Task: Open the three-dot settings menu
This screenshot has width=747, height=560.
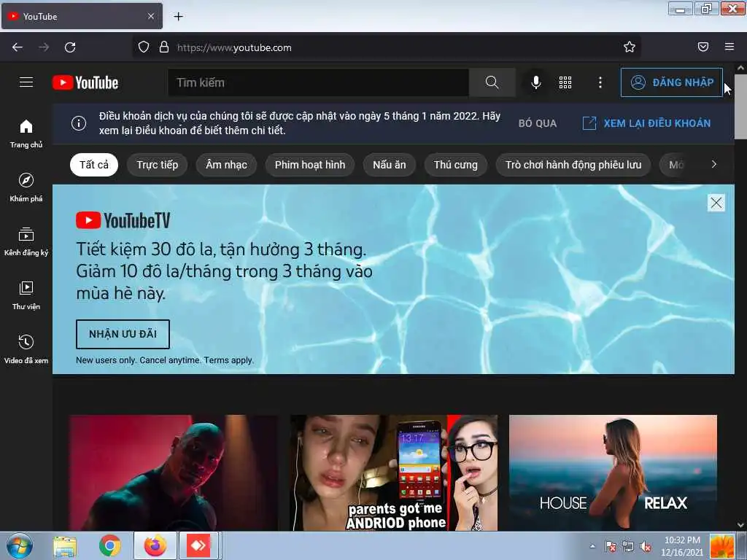Action: tap(600, 82)
